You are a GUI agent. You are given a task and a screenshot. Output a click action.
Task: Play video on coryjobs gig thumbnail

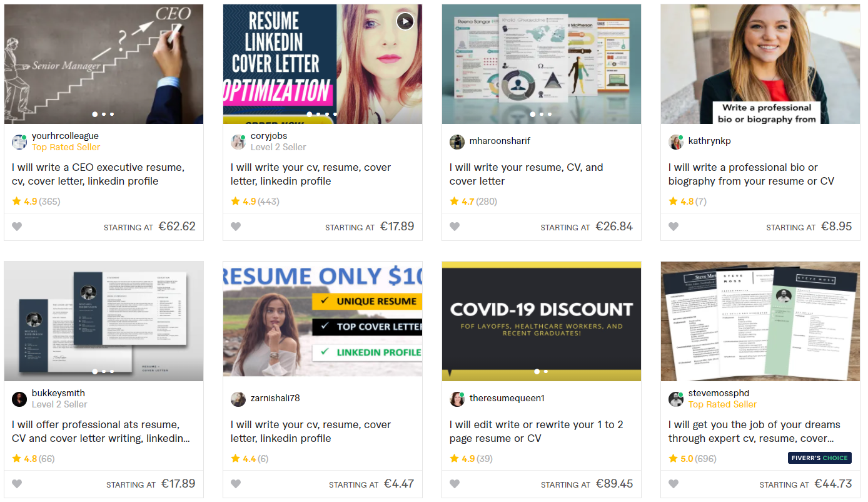pos(405,21)
